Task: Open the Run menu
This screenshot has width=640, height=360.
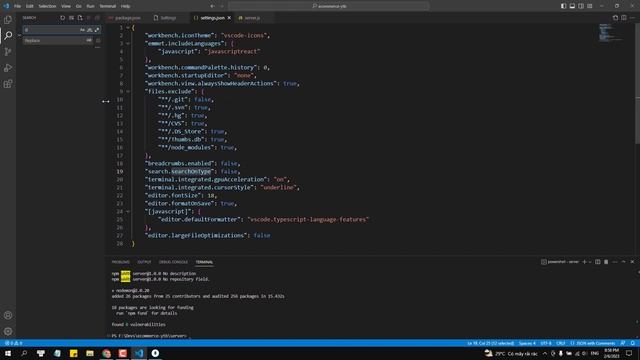Action: [x=90, y=6]
